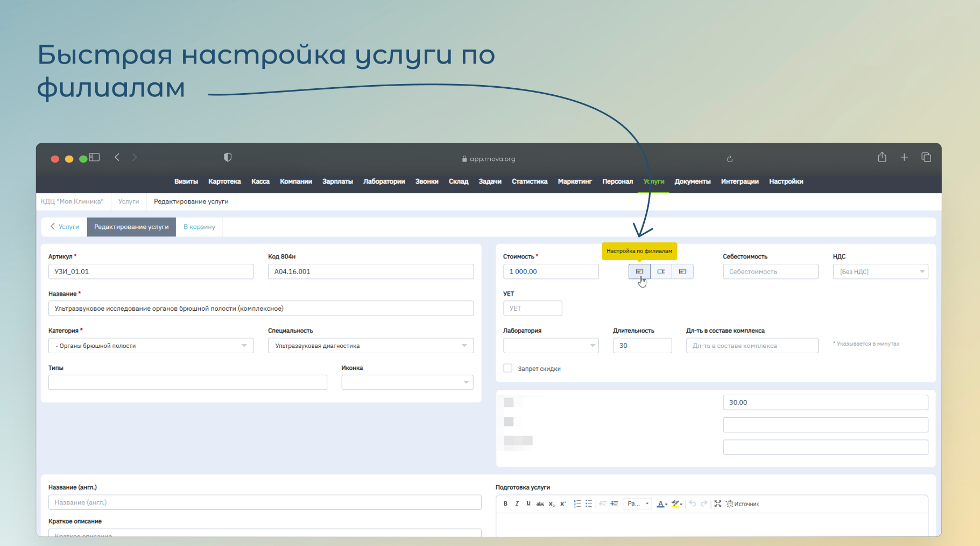980x546 pixels.
Task: Open the 'Касса' menu item
Action: [260, 181]
